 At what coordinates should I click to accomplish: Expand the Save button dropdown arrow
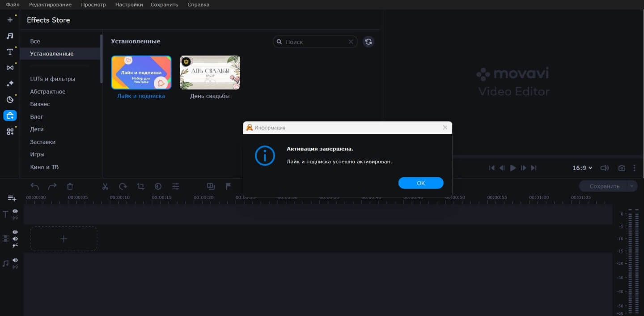632,186
